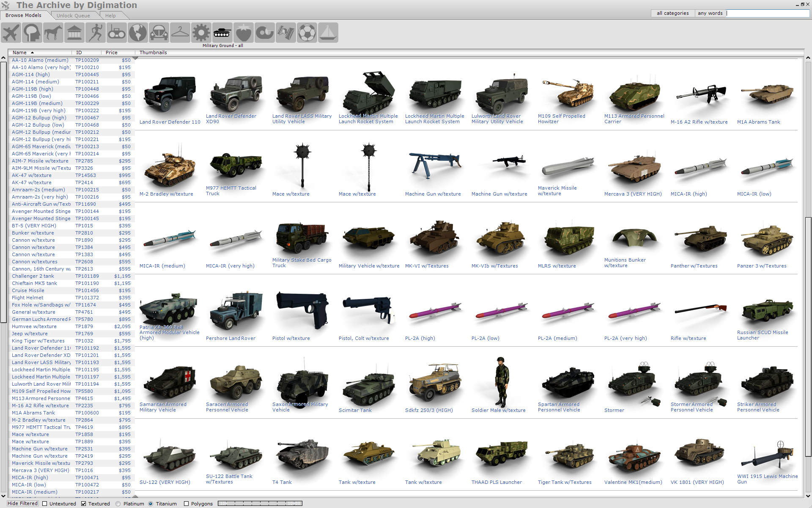Open the Help tab
Image resolution: width=812 pixels, height=508 pixels.
point(110,16)
